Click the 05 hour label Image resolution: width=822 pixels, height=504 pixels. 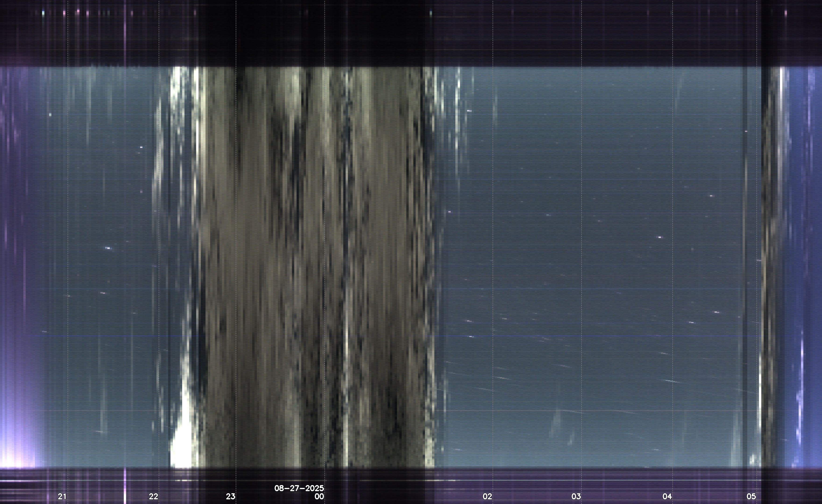coord(751,496)
